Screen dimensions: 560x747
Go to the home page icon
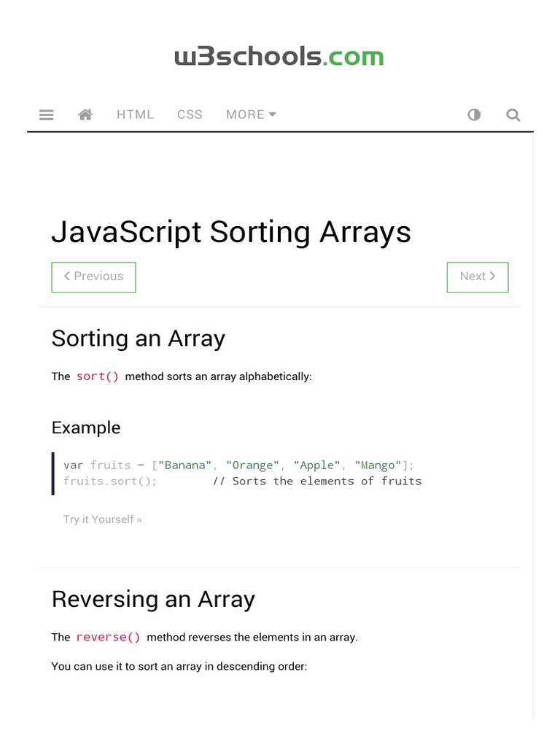(85, 115)
